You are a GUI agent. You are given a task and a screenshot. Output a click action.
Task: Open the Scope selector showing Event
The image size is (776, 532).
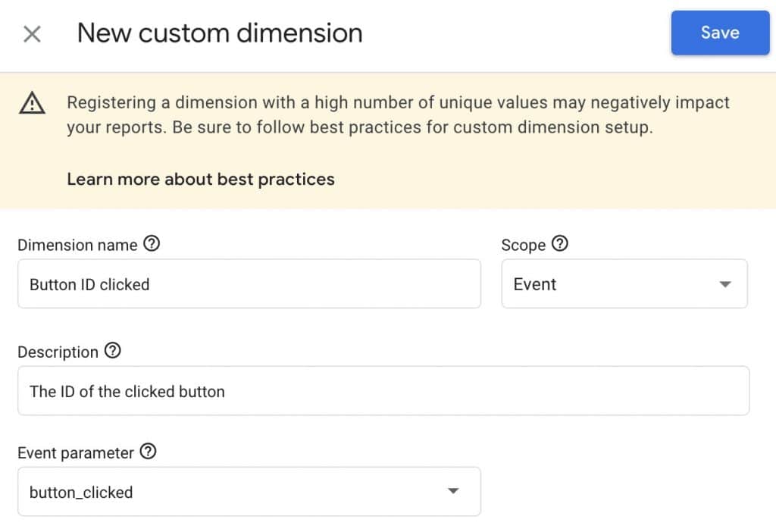click(624, 284)
